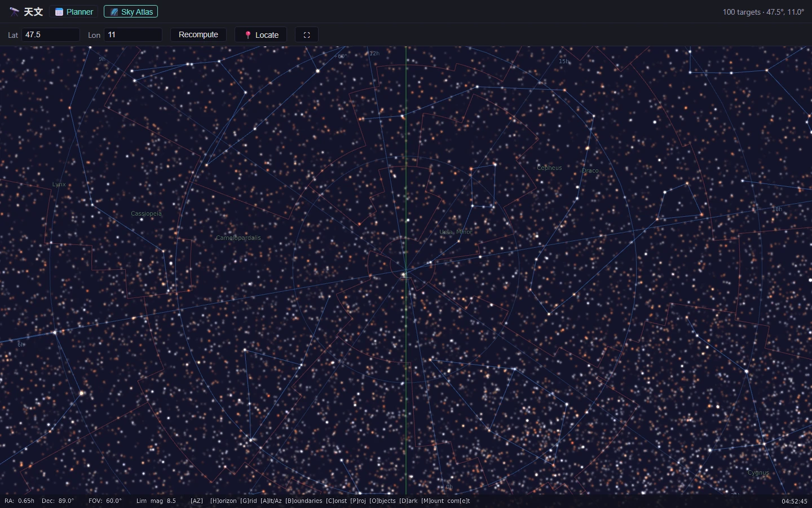The image size is (812, 508).
Task: Click the 15h right ascension label
Action: pos(564,62)
